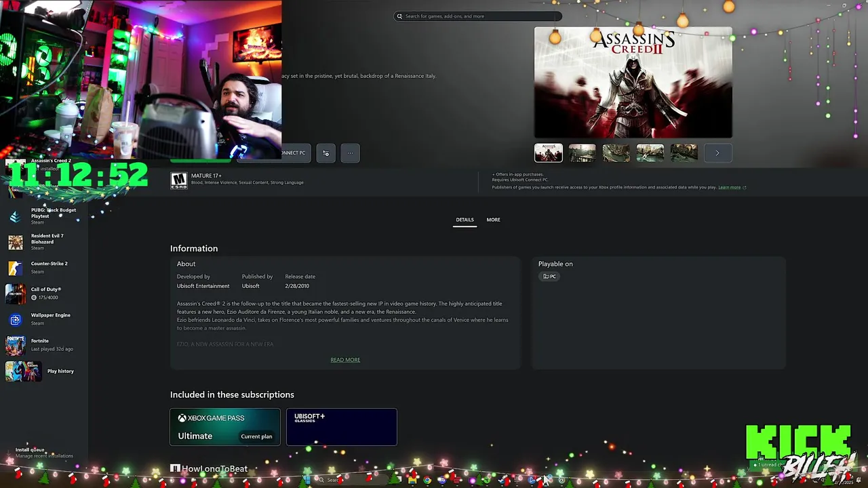Open Wallpaper Engine sidebar icon
Viewport: 868px width, 488px height.
(x=15, y=319)
